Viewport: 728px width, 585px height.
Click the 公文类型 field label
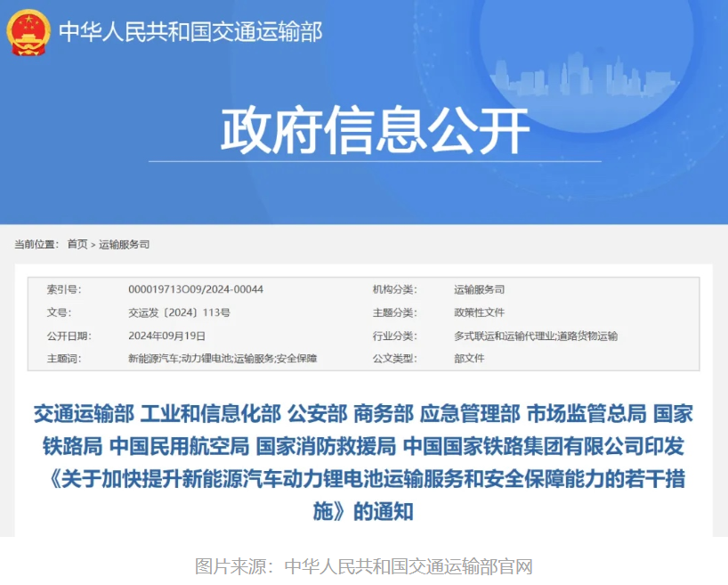pos(394,359)
